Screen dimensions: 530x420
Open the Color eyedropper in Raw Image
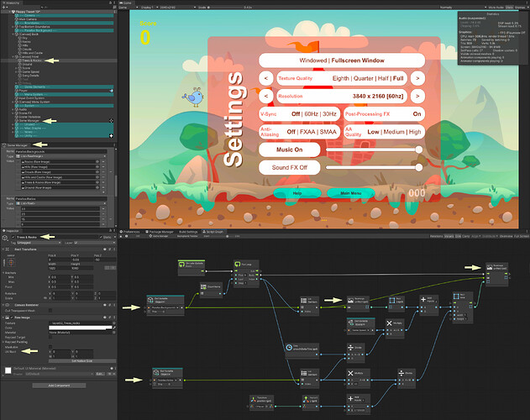114,328
